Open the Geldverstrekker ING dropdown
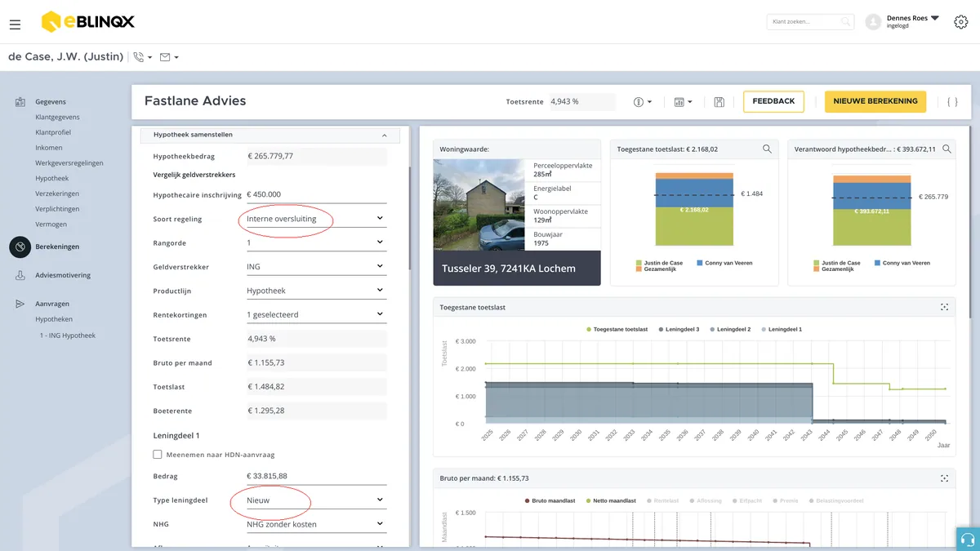This screenshot has height=551, width=980. click(316, 266)
